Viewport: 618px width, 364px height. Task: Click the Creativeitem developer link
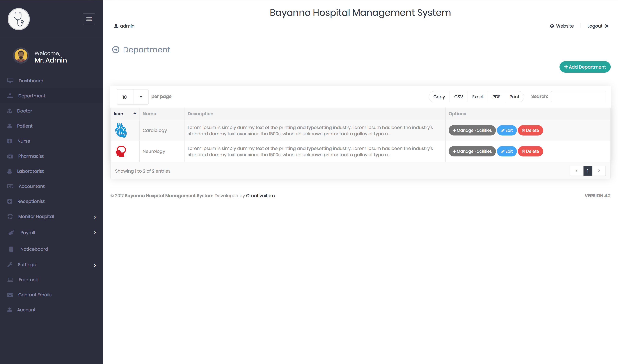click(x=260, y=195)
